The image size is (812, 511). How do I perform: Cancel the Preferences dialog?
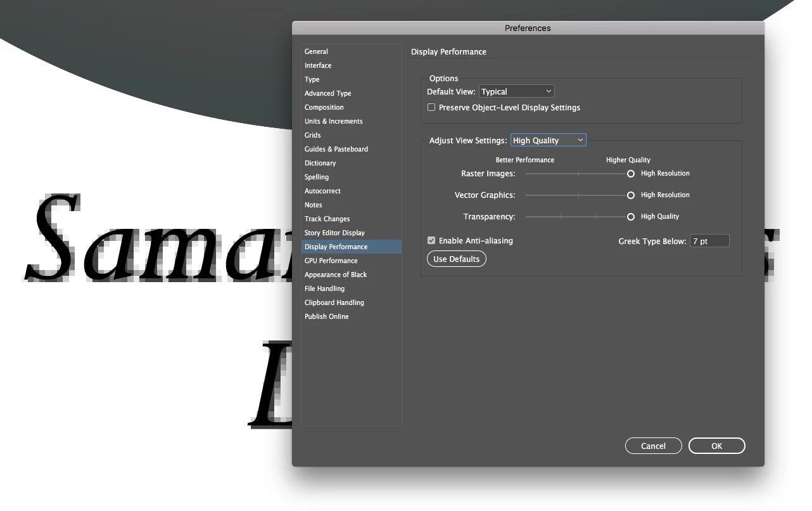coord(654,446)
